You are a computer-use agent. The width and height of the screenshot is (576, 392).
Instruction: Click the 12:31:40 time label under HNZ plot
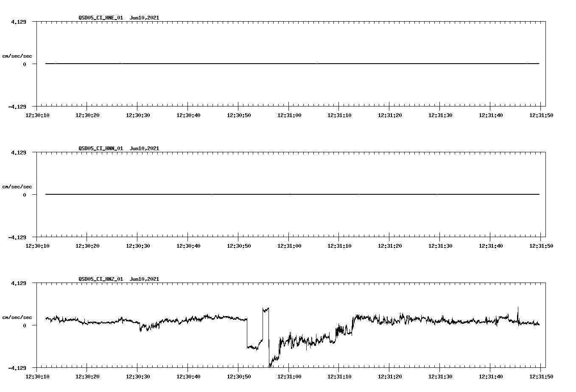[491, 376]
